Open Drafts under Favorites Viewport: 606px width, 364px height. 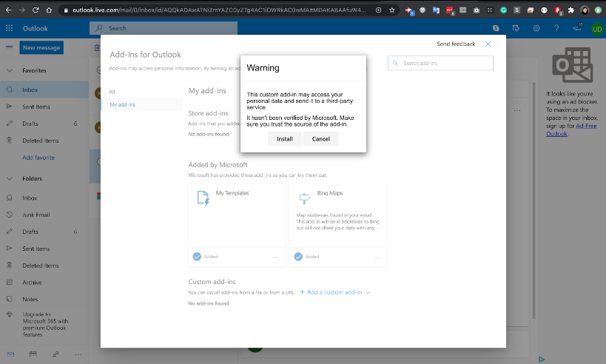click(x=44, y=124)
